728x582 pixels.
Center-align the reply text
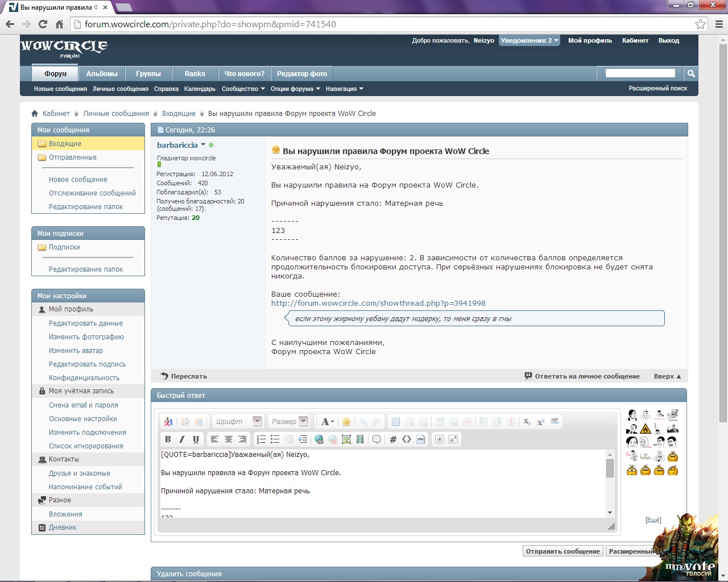tap(229, 439)
